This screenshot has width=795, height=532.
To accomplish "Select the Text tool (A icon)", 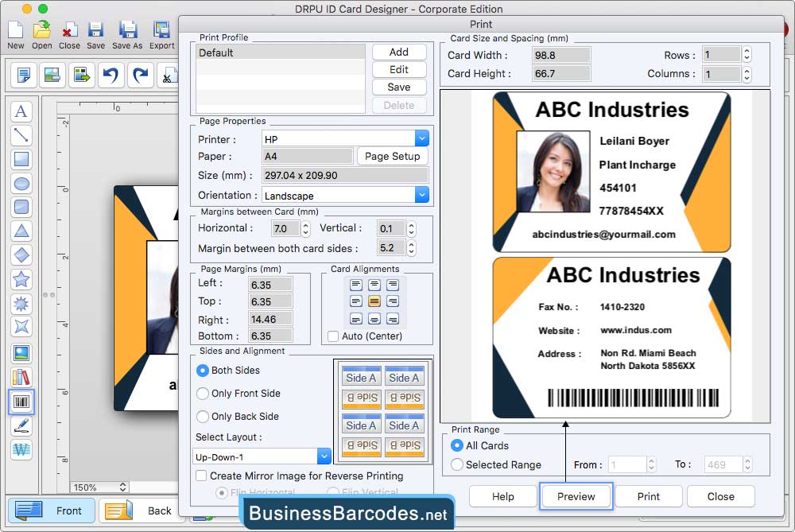I will [x=21, y=111].
